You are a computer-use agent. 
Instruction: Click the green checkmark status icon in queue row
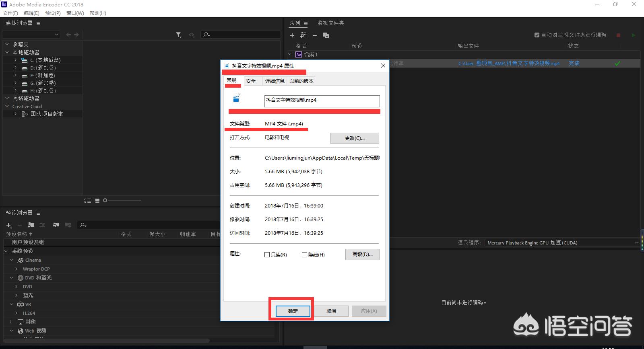[x=617, y=64]
